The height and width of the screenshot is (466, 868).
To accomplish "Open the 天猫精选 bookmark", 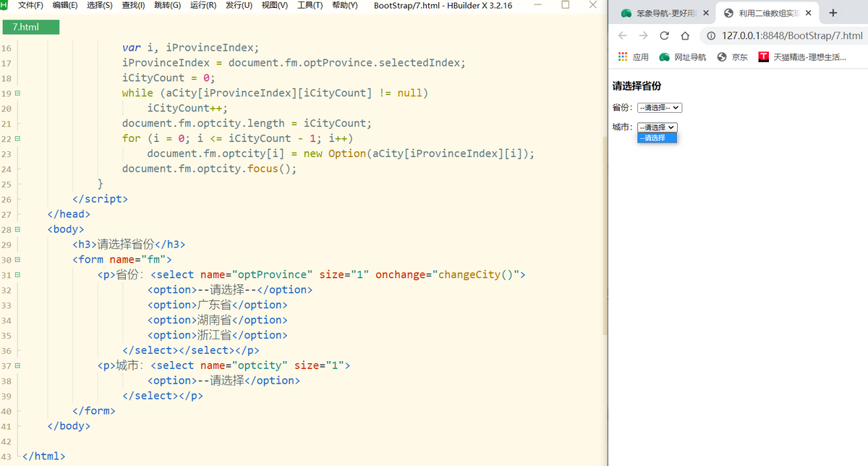I will [x=802, y=56].
